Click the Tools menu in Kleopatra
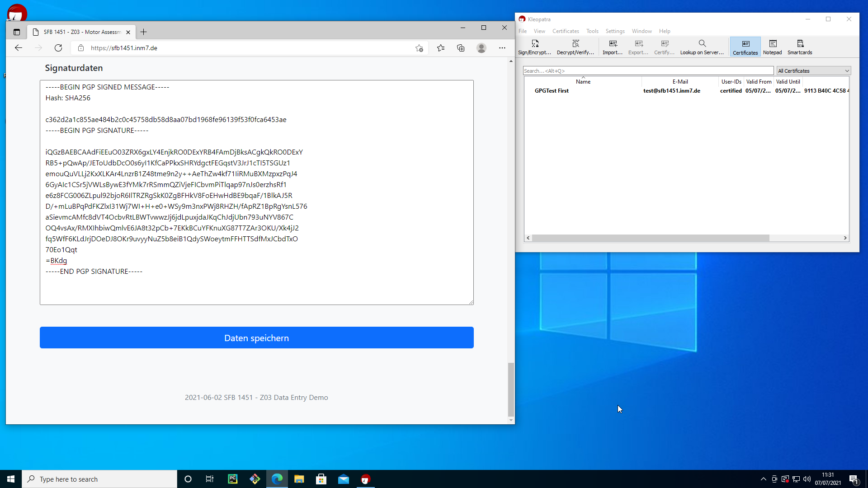The image size is (868, 488). coord(593,31)
